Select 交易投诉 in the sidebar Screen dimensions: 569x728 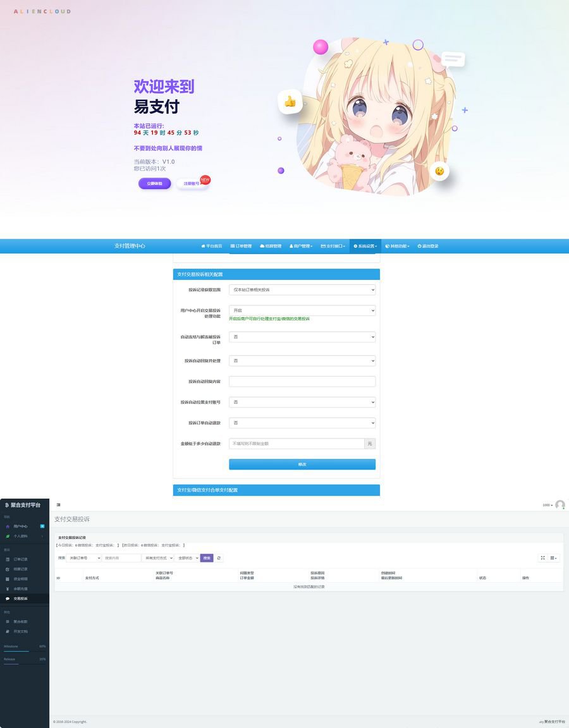[21, 598]
